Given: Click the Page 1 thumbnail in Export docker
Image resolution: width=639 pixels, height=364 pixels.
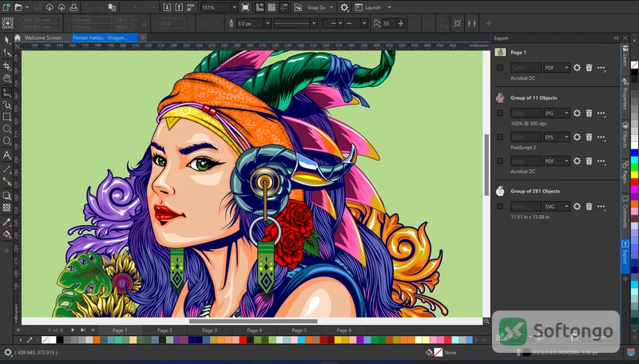Looking at the screenshot, I should 500,52.
